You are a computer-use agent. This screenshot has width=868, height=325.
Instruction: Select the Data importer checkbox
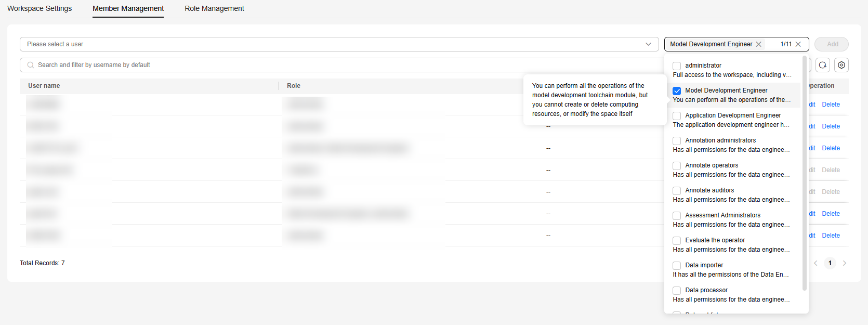point(677,266)
